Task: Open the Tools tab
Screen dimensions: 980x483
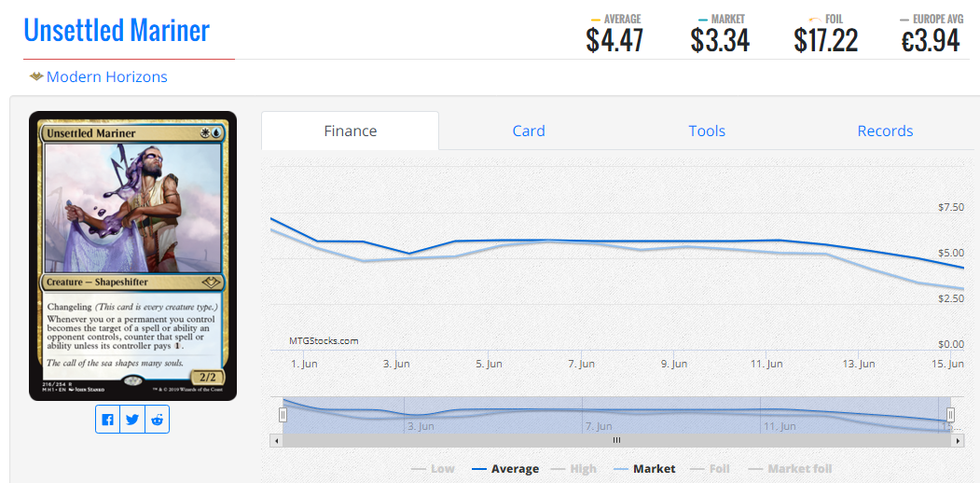Action: pos(707,131)
